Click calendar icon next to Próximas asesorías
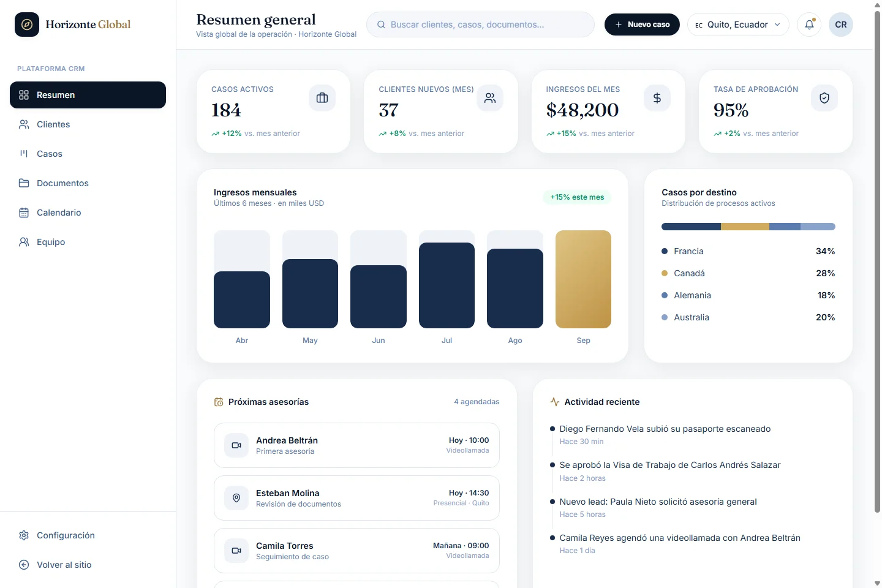The image size is (882, 588). pyautogui.click(x=219, y=402)
